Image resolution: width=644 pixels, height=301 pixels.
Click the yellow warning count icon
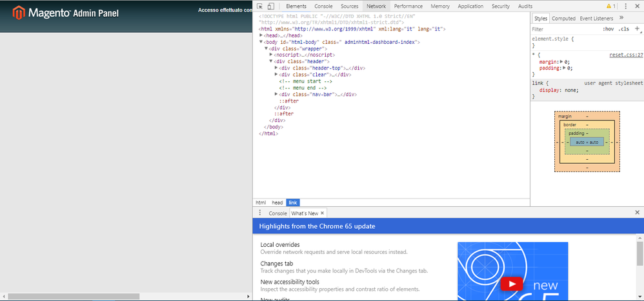[x=610, y=6]
